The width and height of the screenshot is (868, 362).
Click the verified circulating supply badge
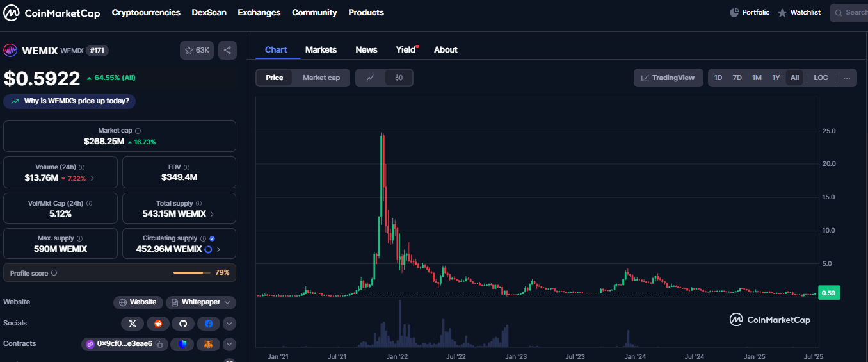coord(212,238)
